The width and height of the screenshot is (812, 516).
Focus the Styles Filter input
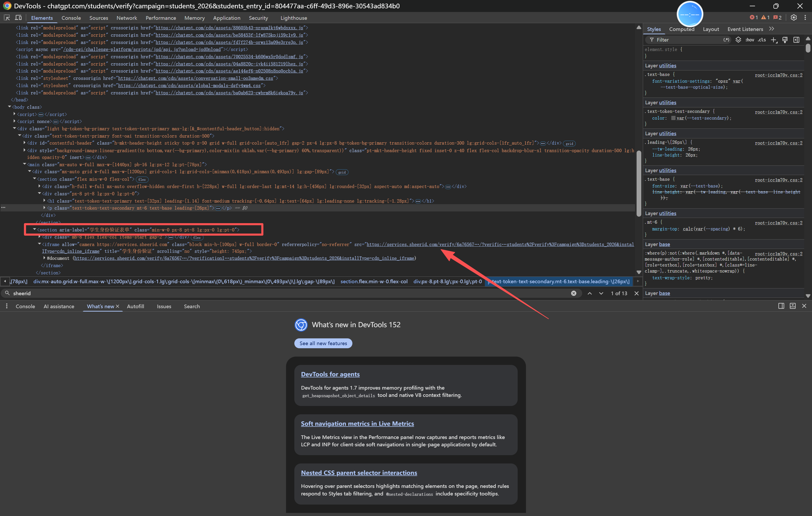[688, 40]
